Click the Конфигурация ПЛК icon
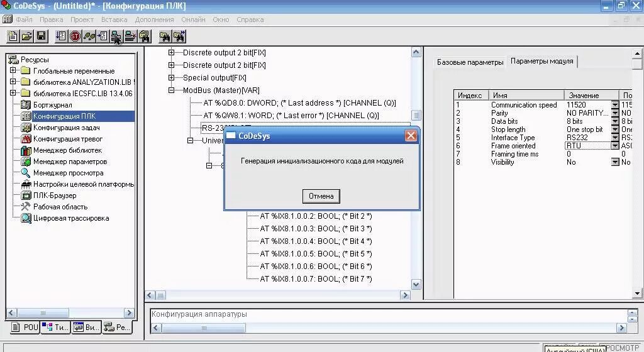Image resolution: width=644 pixels, height=352 pixels. pyautogui.click(x=25, y=116)
